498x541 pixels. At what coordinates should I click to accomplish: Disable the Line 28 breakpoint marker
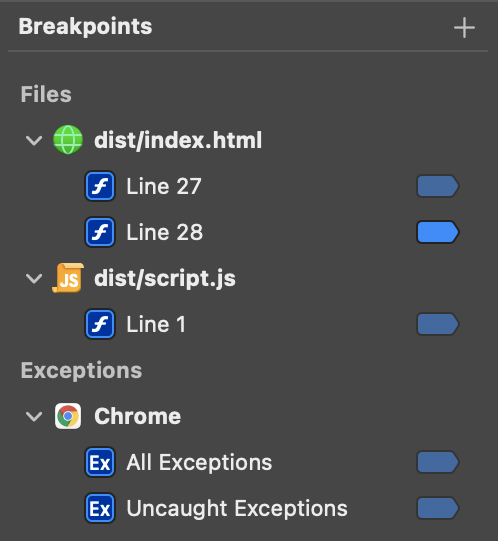click(438, 232)
